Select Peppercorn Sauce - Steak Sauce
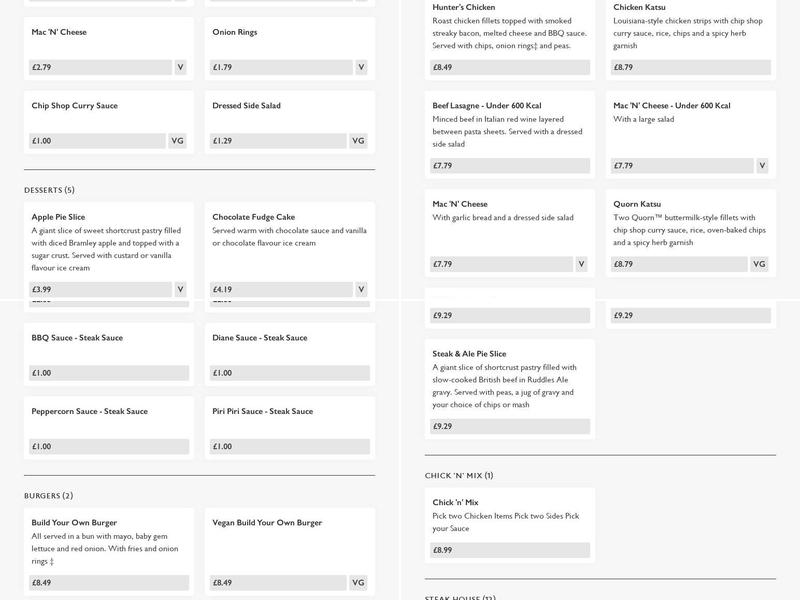Image resolution: width=800 pixels, height=600 pixels. pos(109,427)
